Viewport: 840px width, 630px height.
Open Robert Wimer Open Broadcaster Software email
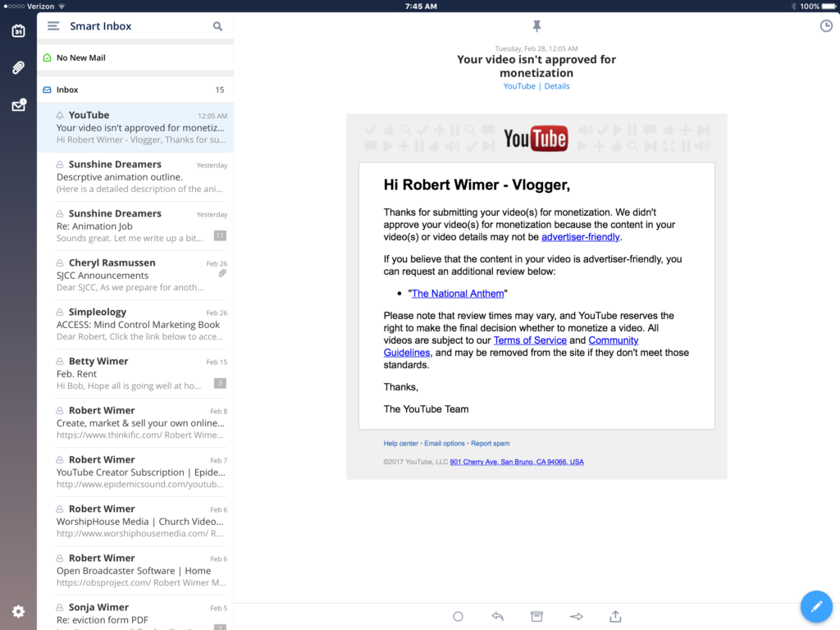pos(135,571)
